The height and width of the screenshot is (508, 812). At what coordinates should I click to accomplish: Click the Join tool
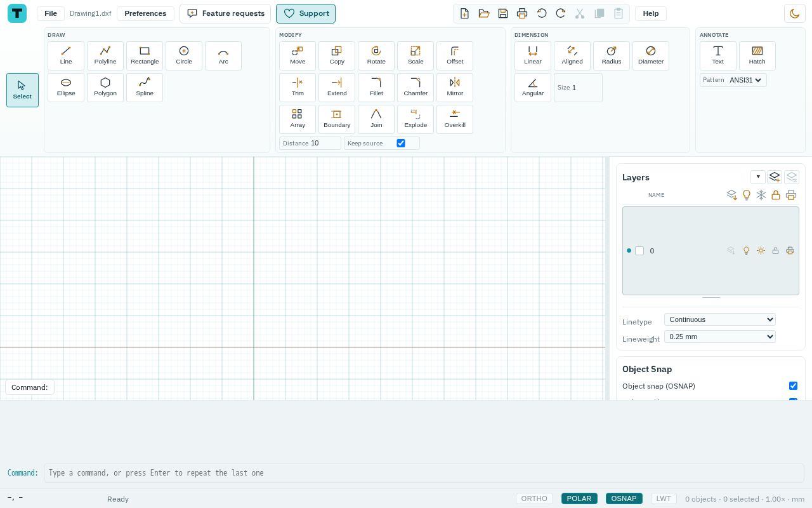point(376,119)
